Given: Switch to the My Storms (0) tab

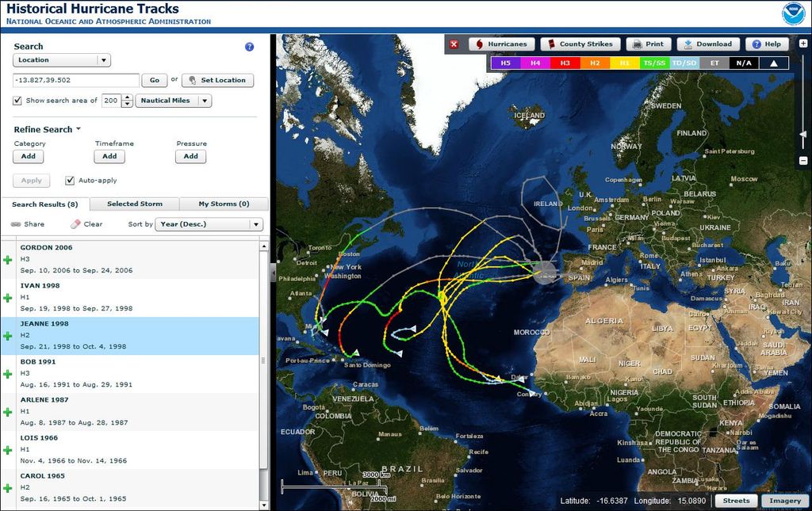Looking at the screenshot, I should click(224, 204).
